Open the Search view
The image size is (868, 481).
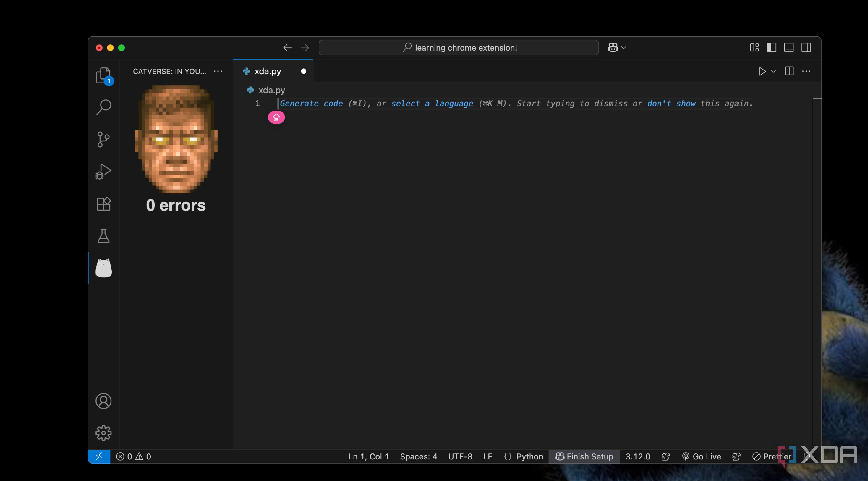click(x=103, y=107)
